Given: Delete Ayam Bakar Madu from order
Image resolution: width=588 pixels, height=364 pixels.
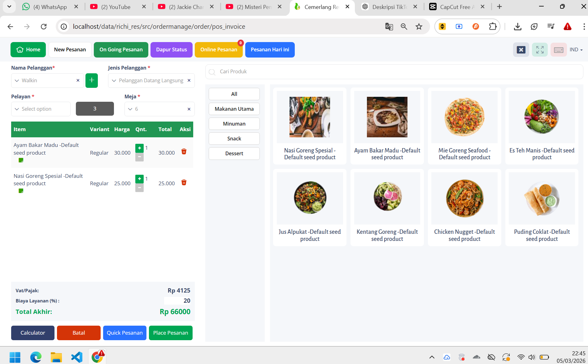Looking at the screenshot, I should coord(184,152).
